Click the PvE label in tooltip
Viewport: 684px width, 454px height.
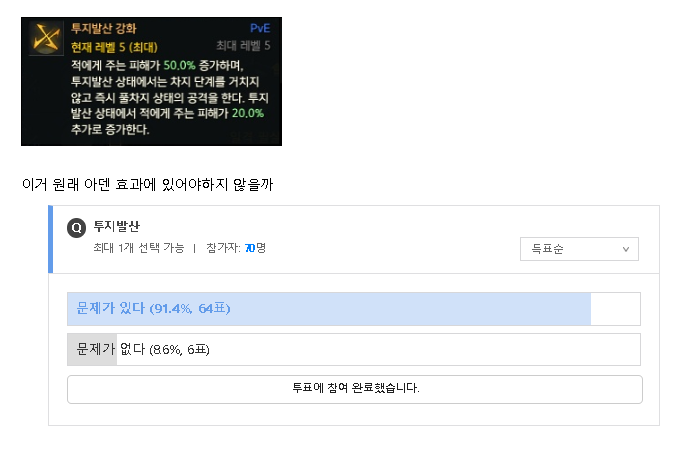(260, 28)
